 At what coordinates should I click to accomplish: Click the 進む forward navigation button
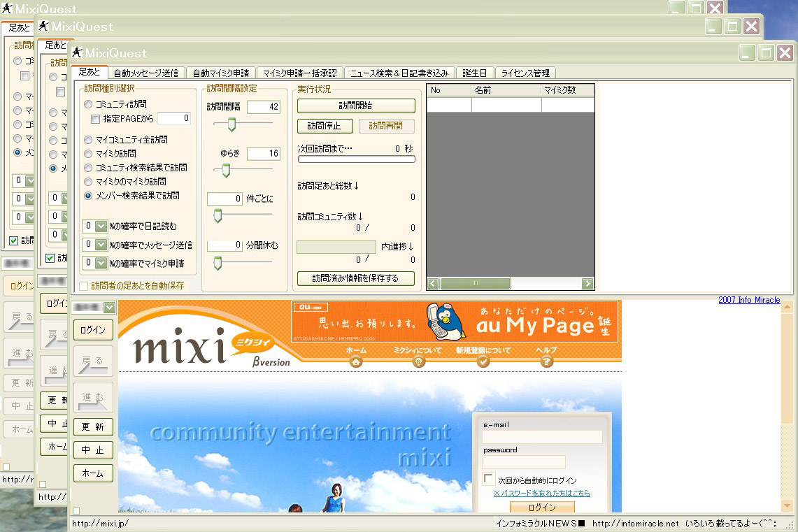(93, 397)
